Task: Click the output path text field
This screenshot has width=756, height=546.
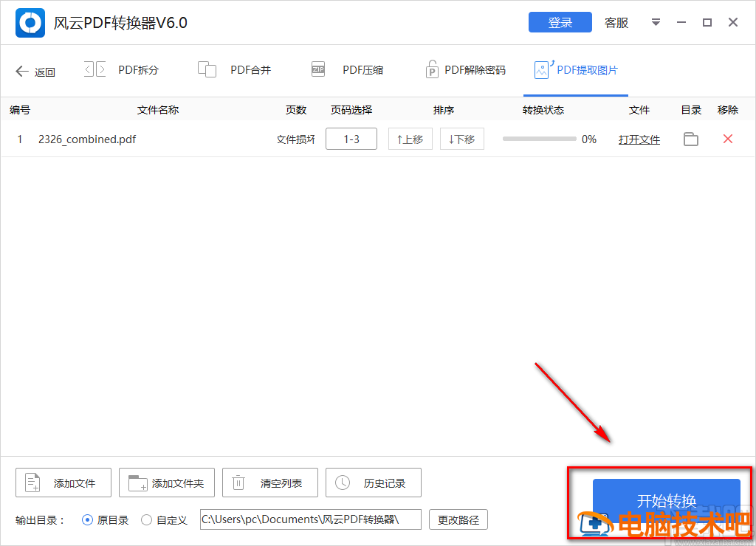Action: click(311, 519)
